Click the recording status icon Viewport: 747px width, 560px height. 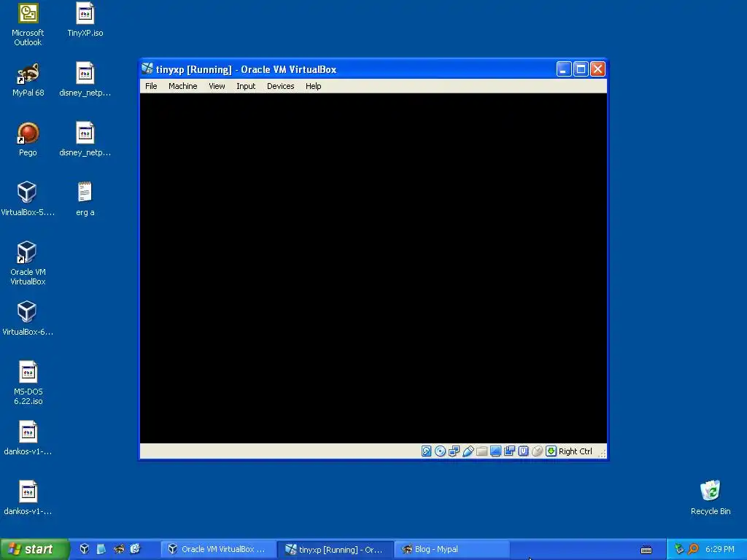click(x=509, y=451)
